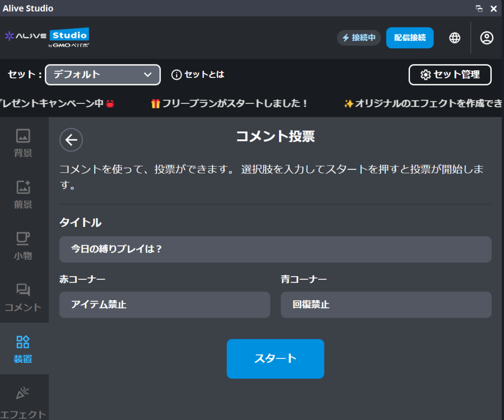Click the back arrow icon
This screenshot has height=420, width=504.
pos(71,140)
